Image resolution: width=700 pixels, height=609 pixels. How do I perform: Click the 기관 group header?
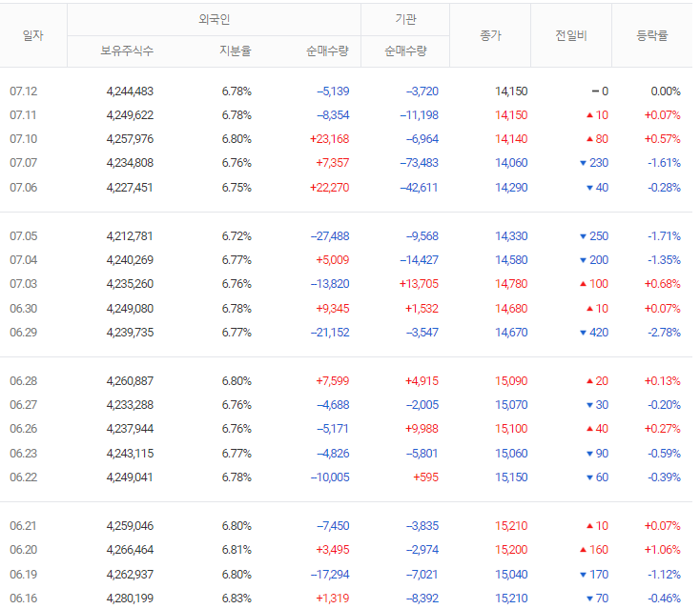coord(405,19)
